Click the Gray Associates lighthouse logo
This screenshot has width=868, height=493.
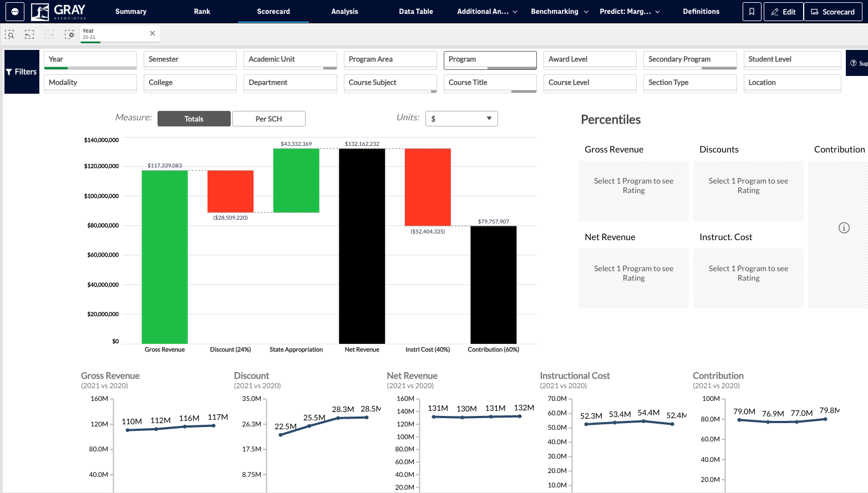tap(59, 12)
